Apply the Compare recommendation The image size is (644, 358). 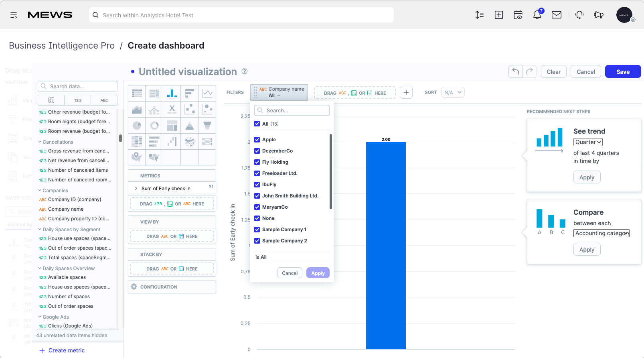point(587,250)
